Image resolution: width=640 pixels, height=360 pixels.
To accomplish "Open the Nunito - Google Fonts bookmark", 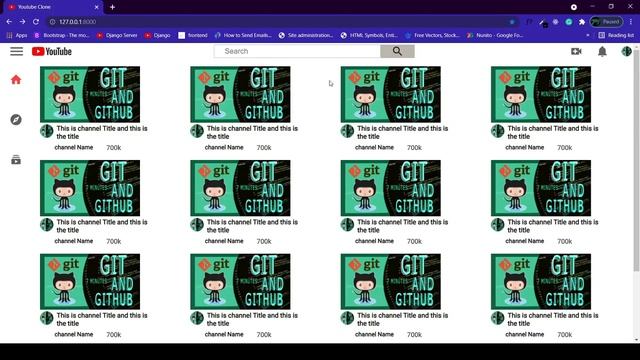I will [x=495, y=36].
